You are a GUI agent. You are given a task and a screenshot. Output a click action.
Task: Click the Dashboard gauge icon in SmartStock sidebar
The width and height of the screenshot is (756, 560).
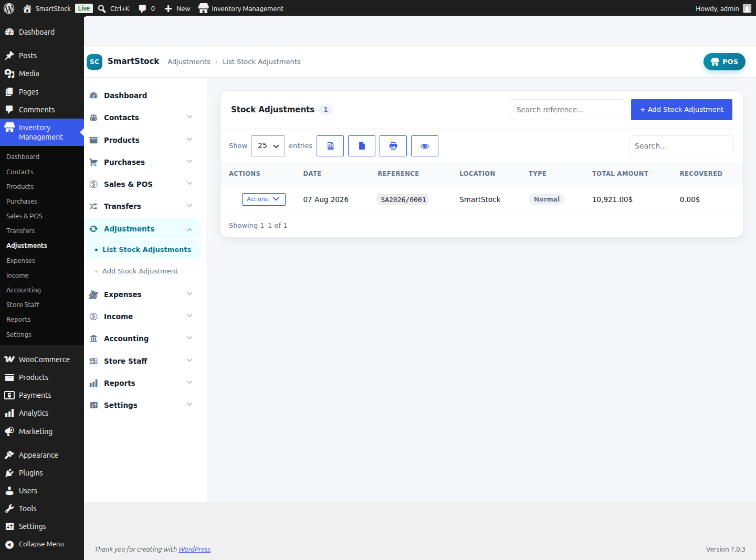93,96
